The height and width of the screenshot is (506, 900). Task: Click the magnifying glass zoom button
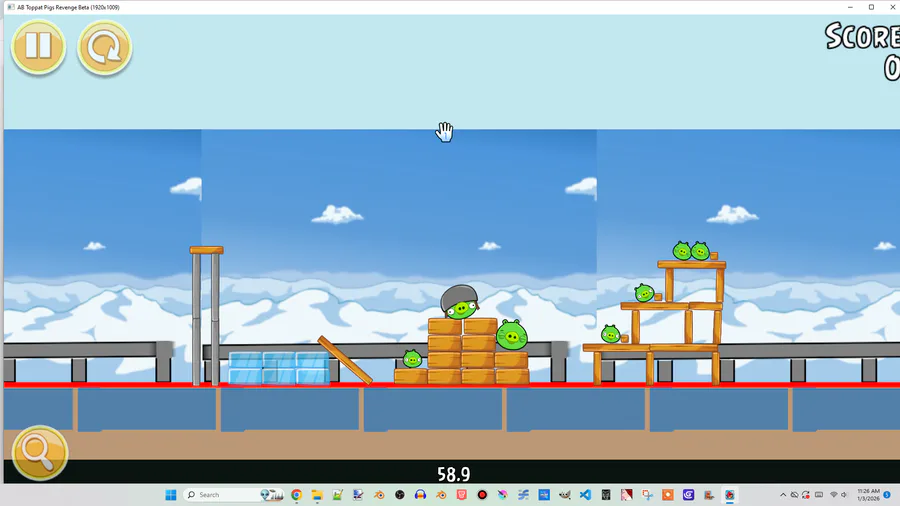pyautogui.click(x=40, y=453)
